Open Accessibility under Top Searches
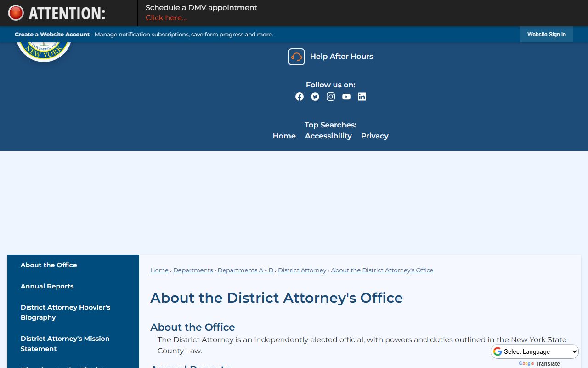The image size is (588, 368). pos(328,136)
